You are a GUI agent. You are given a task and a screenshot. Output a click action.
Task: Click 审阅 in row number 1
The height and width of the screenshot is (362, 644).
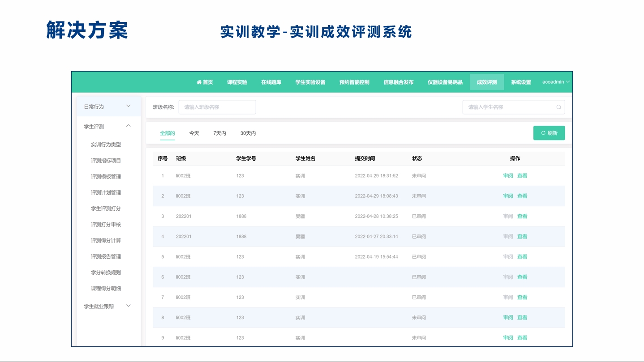pos(508,176)
